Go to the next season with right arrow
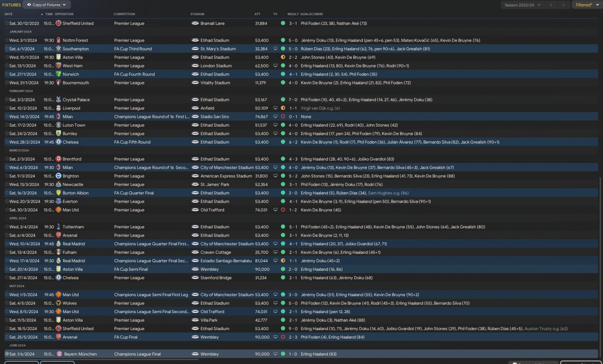Screen dimensions: 603x364 click(x=563, y=5)
